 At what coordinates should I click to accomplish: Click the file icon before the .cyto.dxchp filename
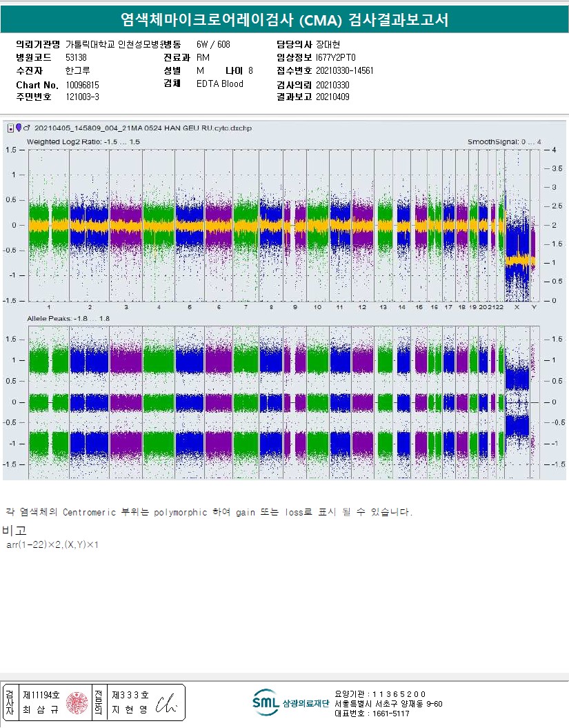point(10,128)
